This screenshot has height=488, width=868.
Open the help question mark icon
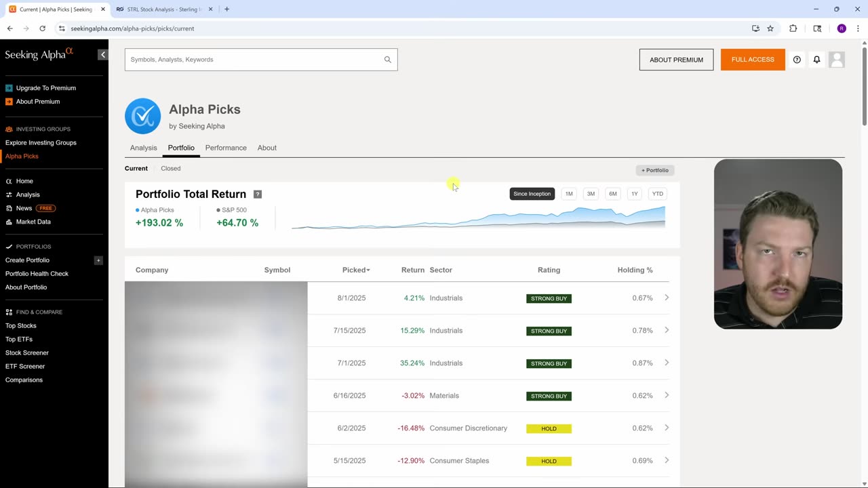click(x=797, y=60)
